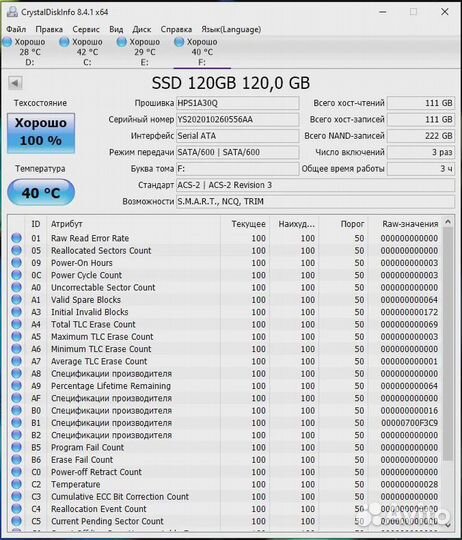Click status circle of row B1
The width and height of the screenshot is (462, 540).
tap(16, 423)
